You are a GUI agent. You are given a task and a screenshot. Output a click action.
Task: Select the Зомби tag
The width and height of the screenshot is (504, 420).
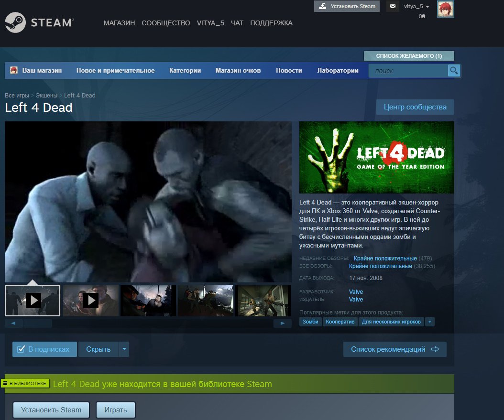pyautogui.click(x=310, y=322)
